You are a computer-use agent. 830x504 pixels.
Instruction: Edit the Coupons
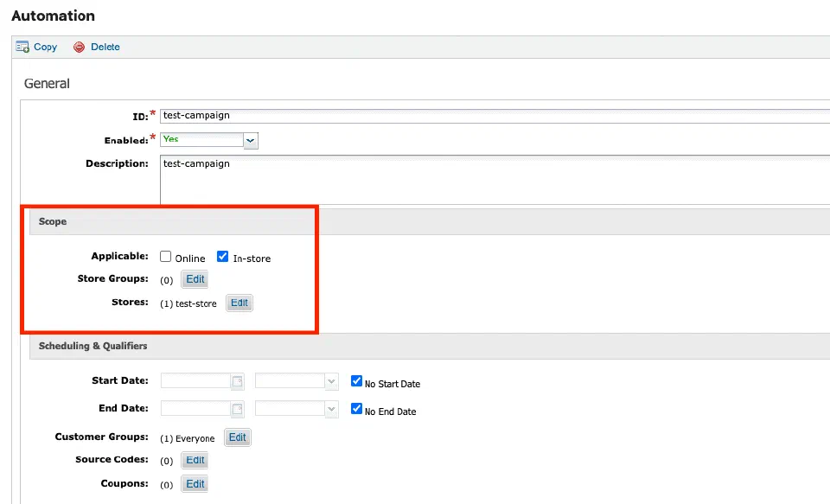[x=195, y=484]
